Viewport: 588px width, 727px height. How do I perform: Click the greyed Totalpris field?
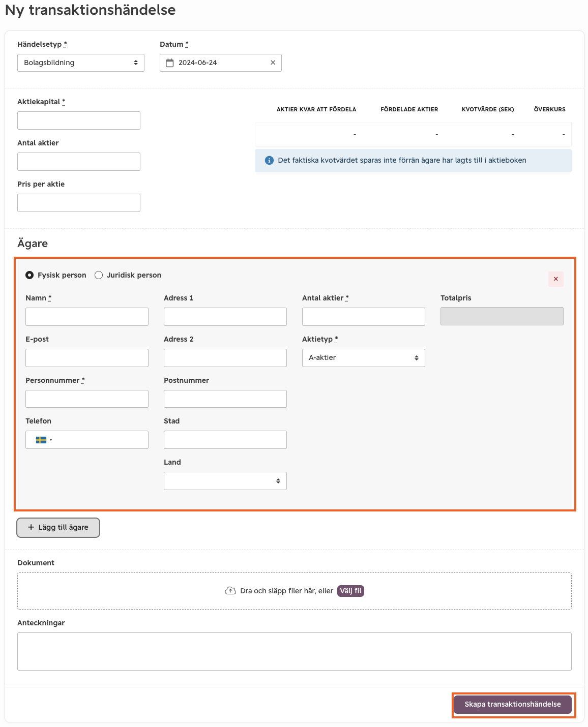[502, 316]
